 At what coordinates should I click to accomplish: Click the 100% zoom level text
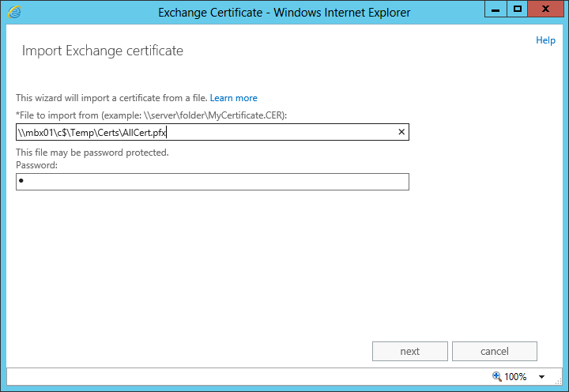pyautogui.click(x=515, y=377)
